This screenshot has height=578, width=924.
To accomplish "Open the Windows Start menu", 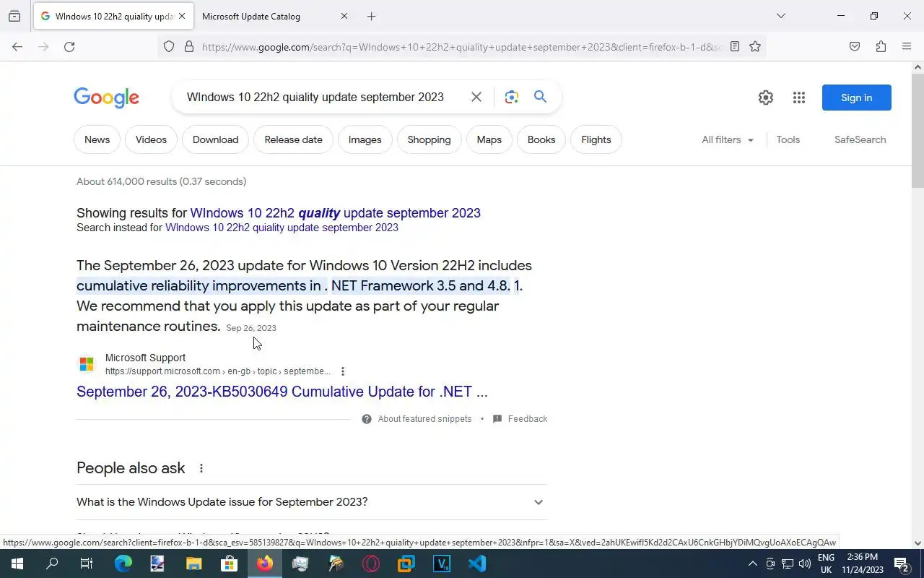I will (17, 564).
